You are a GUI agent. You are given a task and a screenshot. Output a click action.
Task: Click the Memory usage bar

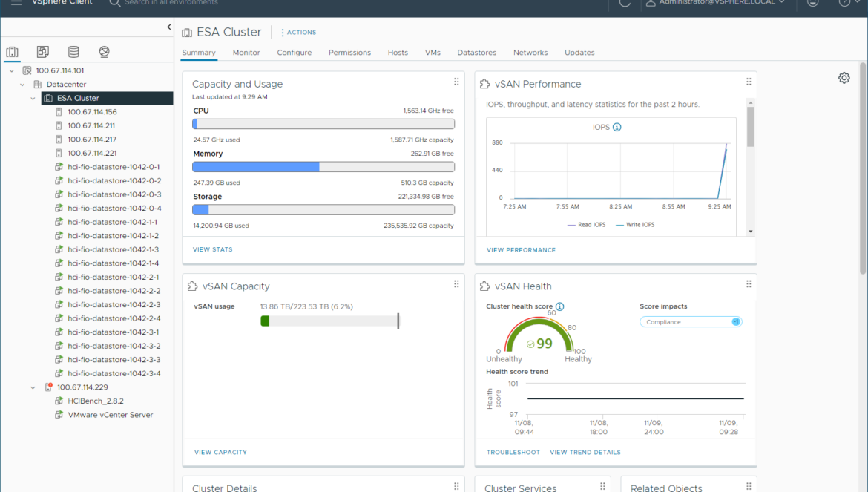(323, 166)
